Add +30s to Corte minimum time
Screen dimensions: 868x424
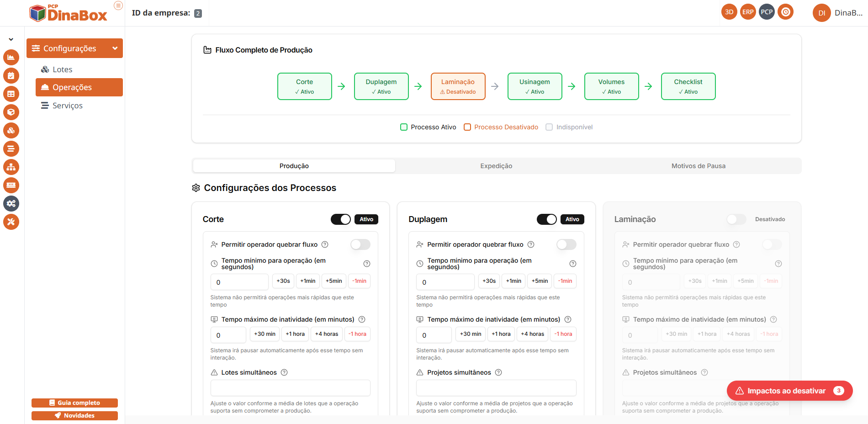(283, 281)
